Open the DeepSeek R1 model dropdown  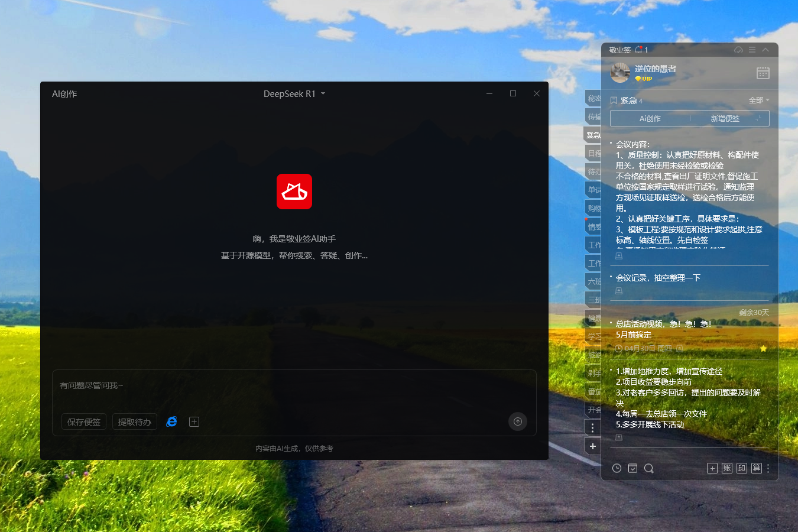294,93
